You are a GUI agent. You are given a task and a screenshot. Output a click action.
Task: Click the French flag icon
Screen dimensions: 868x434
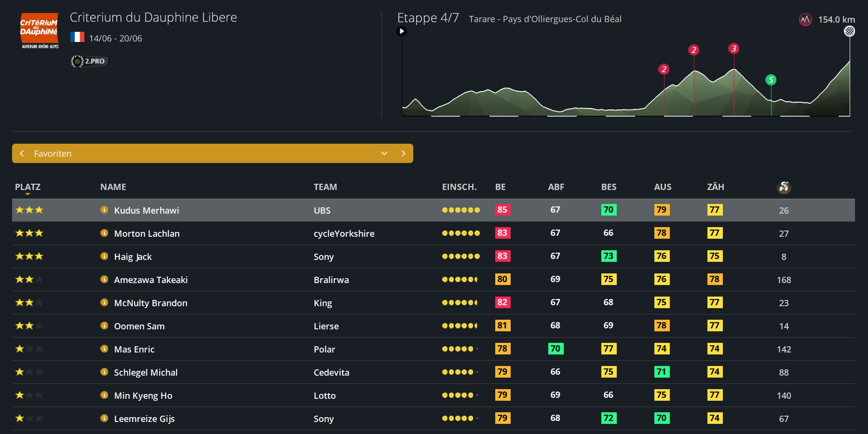(77, 38)
